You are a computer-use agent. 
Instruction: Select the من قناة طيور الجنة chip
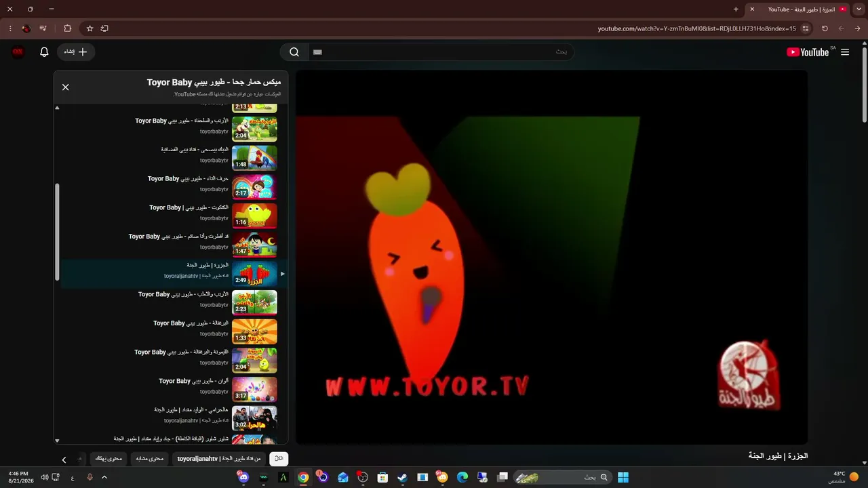(x=219, y=459)
